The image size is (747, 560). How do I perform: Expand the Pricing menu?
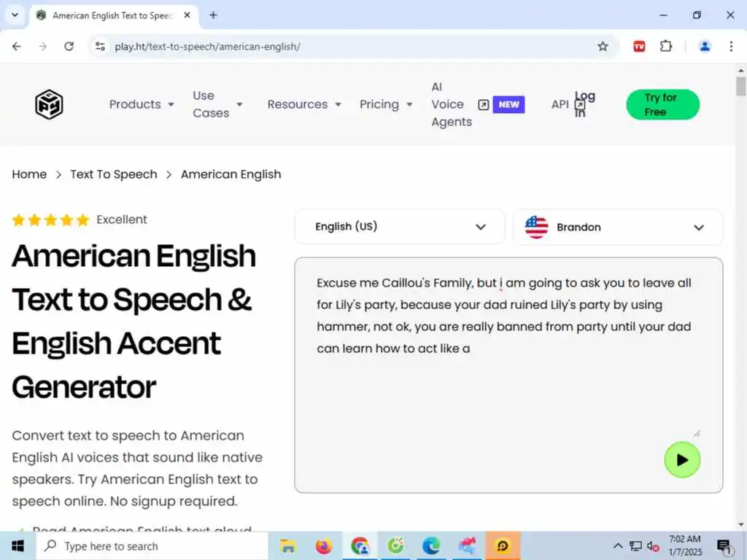point(386,104)
